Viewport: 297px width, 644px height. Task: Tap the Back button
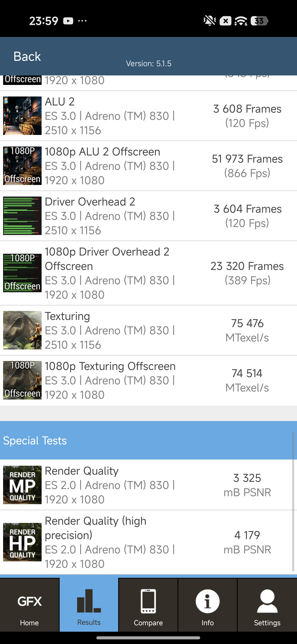(x=27, y=56)
